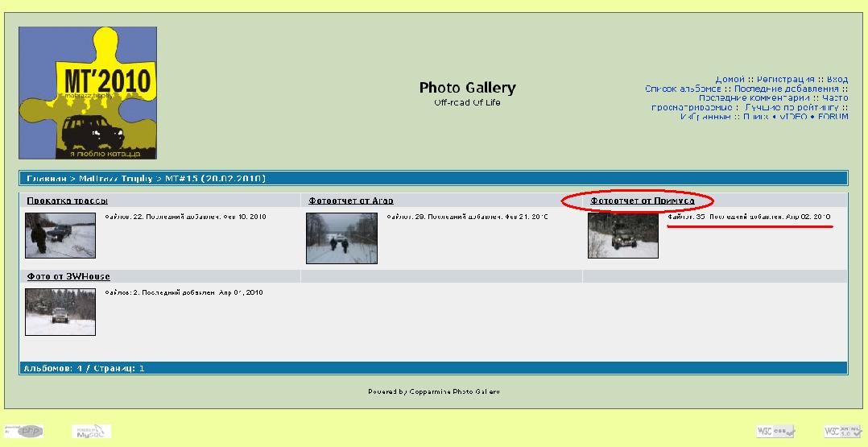The height and width of the screenshot is (447, 868).
Task: Open the Прокатка трассы album title link
Action: coord(68,201)
